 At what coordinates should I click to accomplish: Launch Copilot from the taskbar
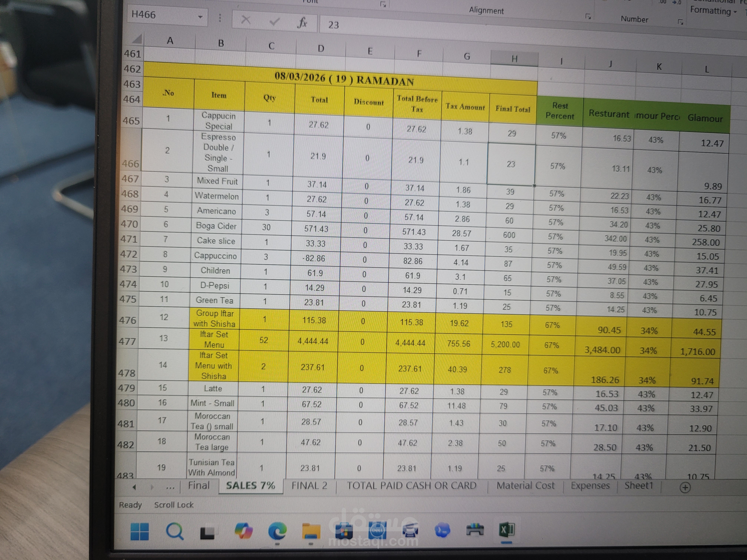243,531
